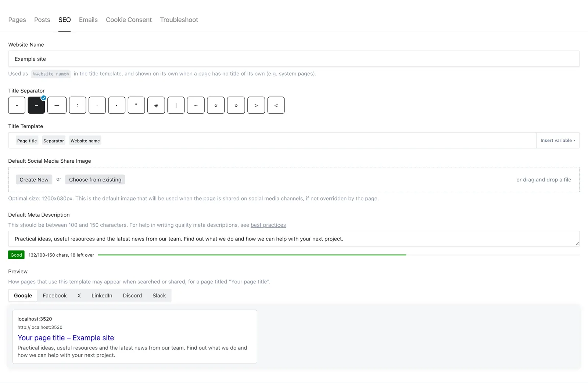Switch to the Pages tab

[x=17, y=20]
